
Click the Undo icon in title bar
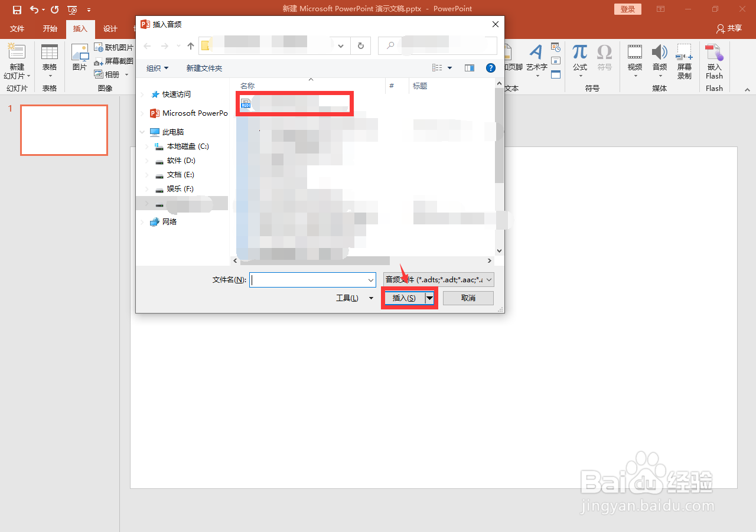tap(34, 9)
